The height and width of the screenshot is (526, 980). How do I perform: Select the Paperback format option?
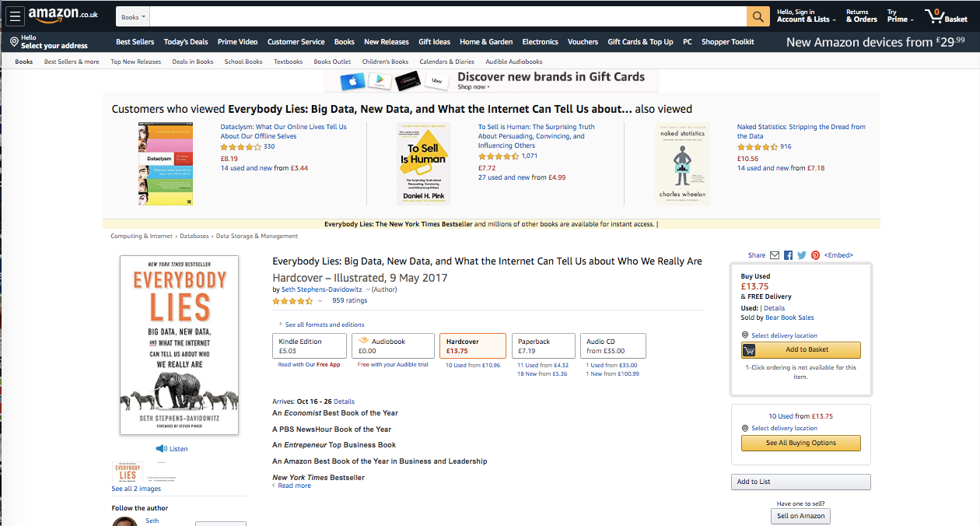[x=544, y=345]
